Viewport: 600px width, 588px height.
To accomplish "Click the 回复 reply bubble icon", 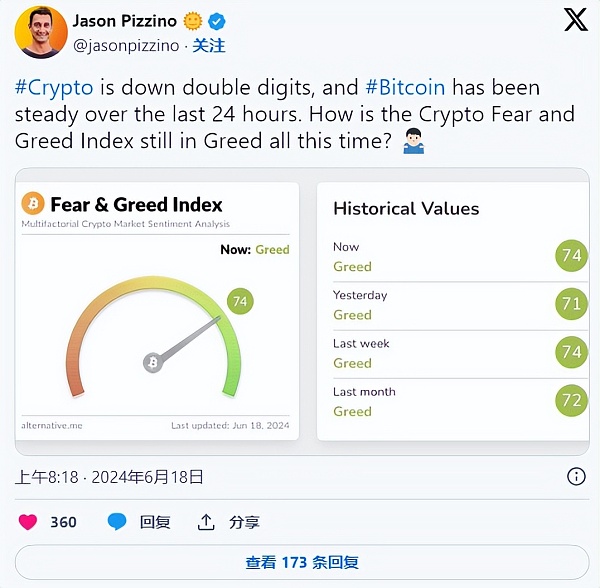I will click(118, 521).
